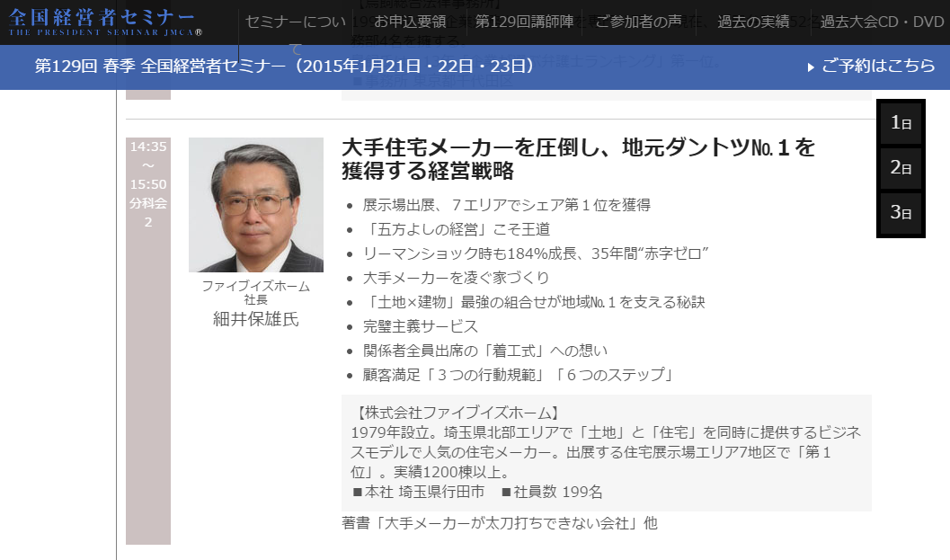The image size is (950, 560).
Task: Click bullet 大手メーカーを凌ぐ家づくり
Action: coord(456,278)
